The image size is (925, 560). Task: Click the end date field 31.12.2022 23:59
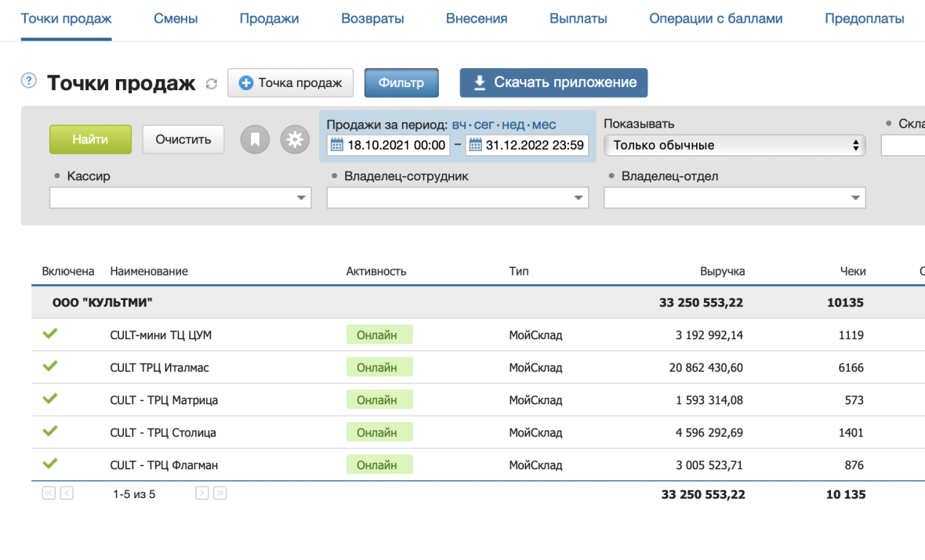(x=527, y=145)
